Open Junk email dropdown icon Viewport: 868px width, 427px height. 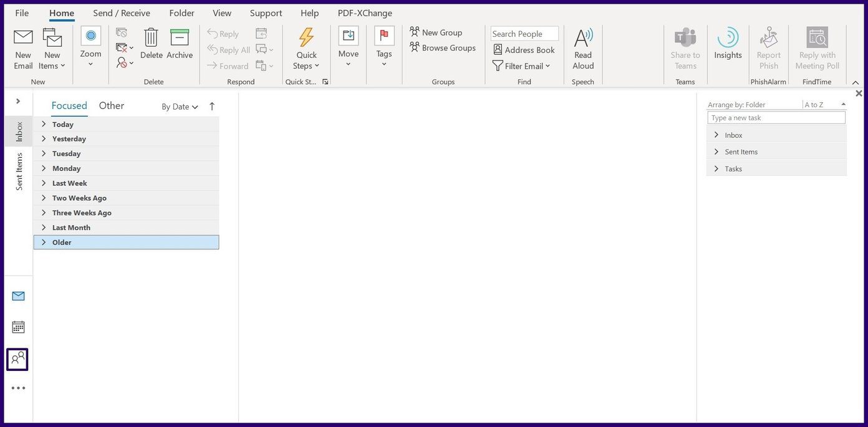tap(125, 62)
